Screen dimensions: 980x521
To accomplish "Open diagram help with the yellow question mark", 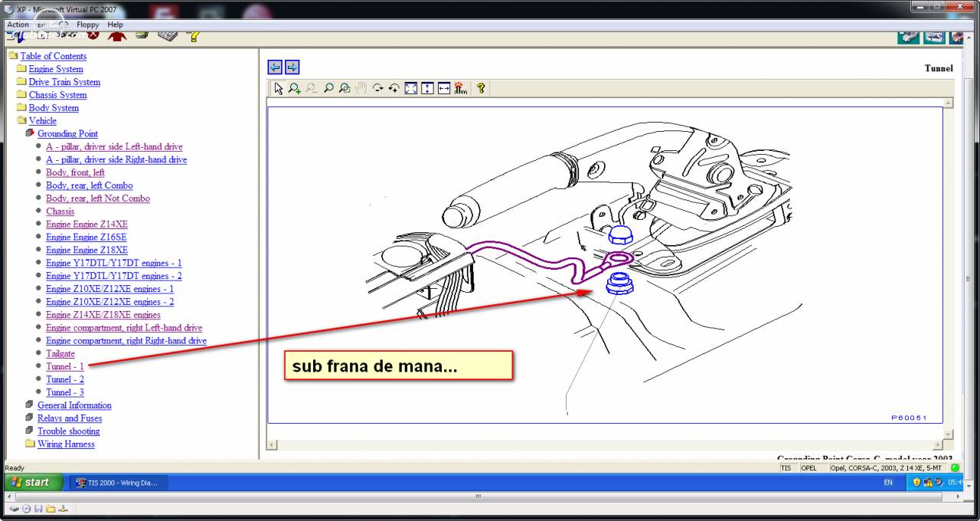I will [481, 88].
